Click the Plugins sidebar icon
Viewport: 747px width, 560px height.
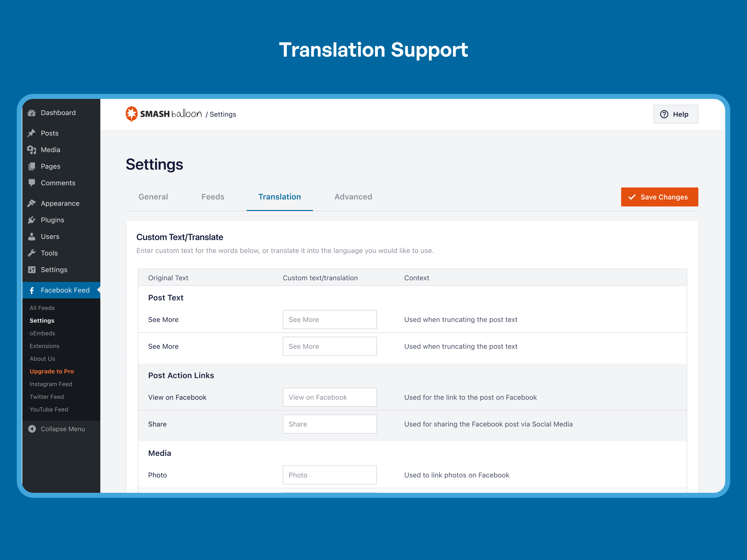(x=32, y=220)
